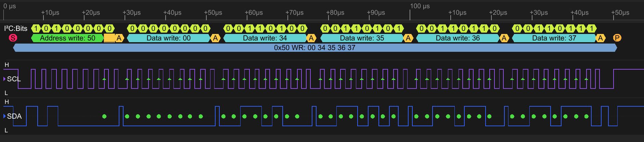Click the orange write-bit block beside Address write
This screenshot has height=142, width=644.
point(110,38)
